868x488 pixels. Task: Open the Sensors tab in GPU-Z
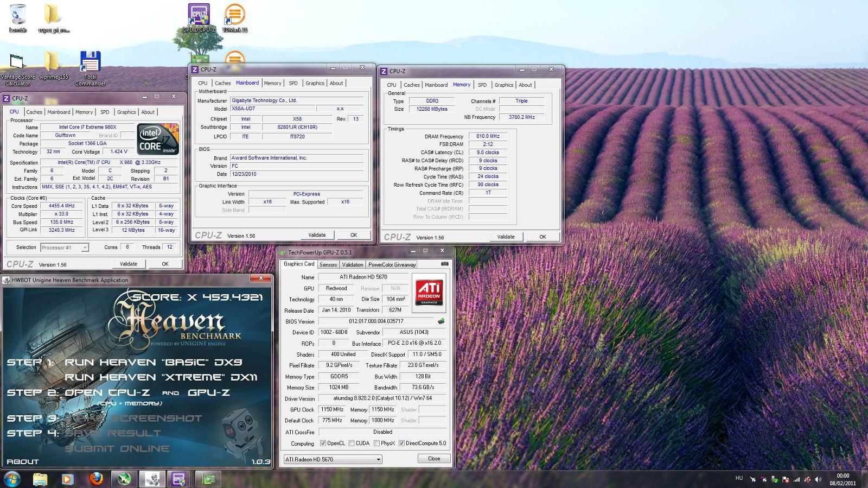(x=328, y=265)
